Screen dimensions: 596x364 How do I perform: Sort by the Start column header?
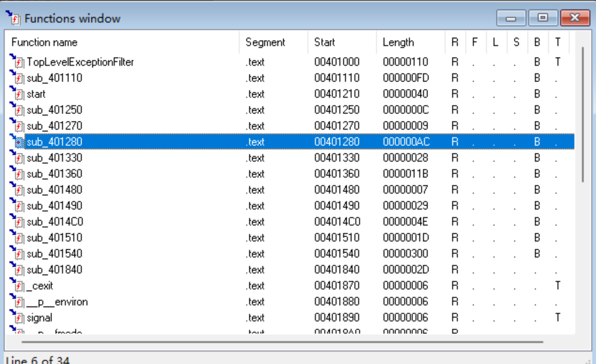[x=342, y=42]
